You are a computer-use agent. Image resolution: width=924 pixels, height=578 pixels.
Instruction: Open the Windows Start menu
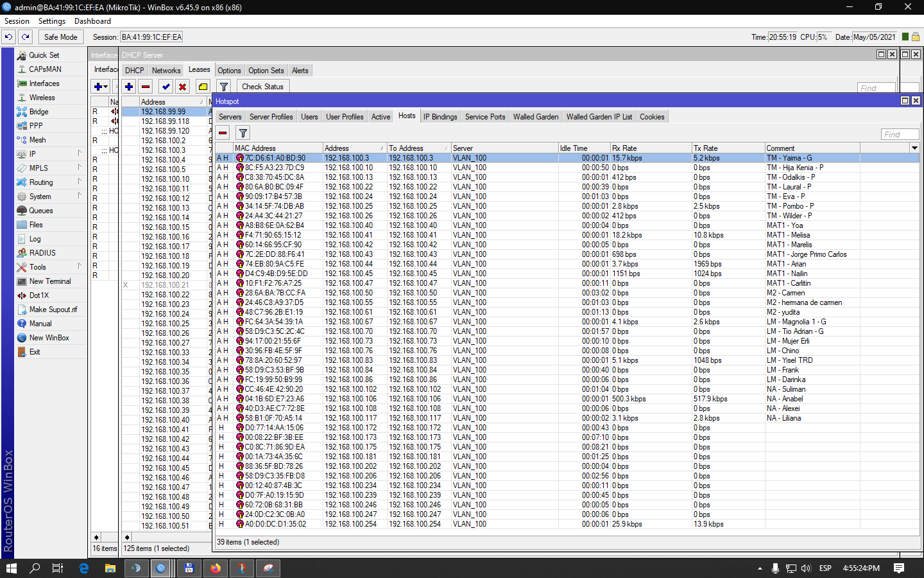click(12, 568)
